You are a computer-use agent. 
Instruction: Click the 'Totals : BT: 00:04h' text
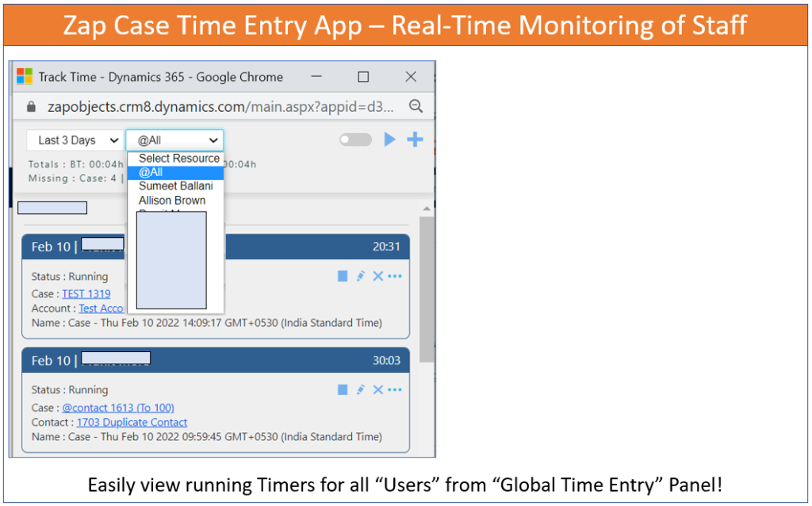75,164
